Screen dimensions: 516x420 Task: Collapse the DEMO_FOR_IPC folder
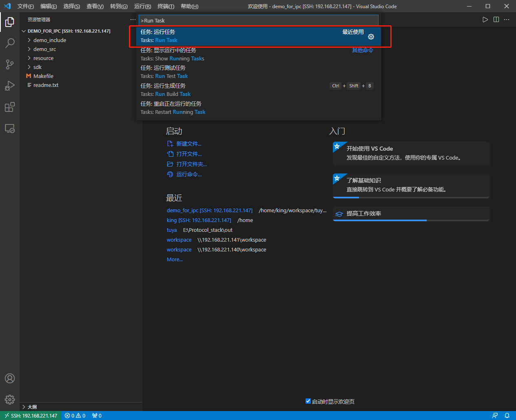pyautogui.click(x=24, y=31)
